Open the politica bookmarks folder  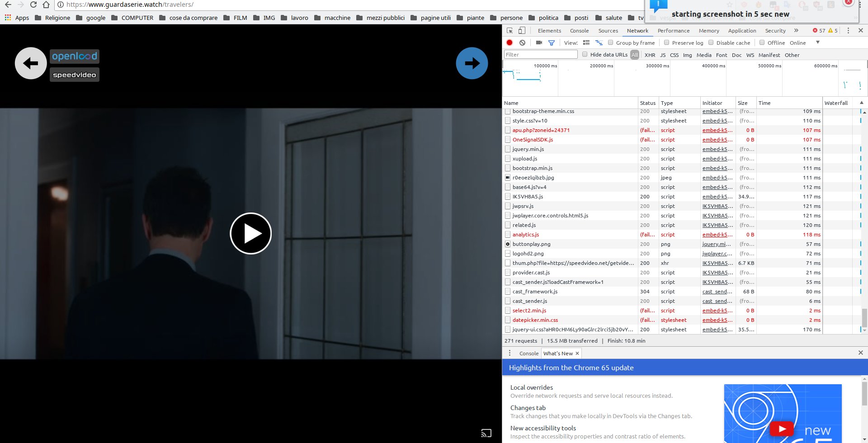543,18
